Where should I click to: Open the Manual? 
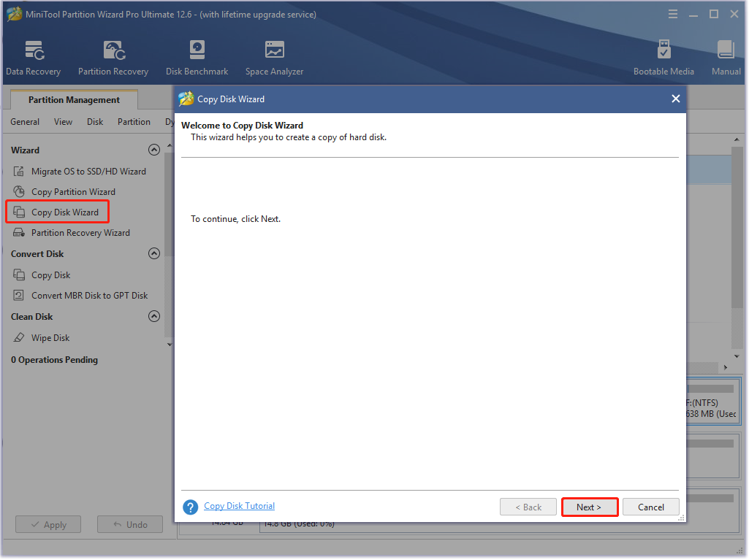(726, 58)
